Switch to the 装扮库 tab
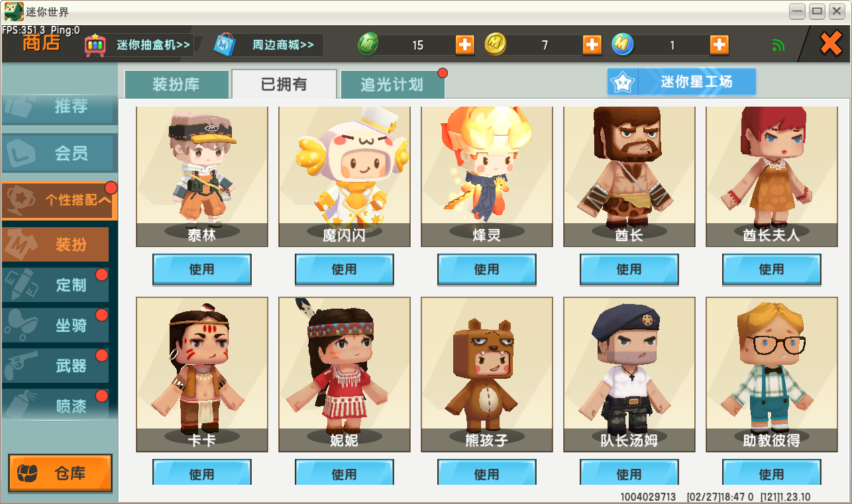 point(176,85)
